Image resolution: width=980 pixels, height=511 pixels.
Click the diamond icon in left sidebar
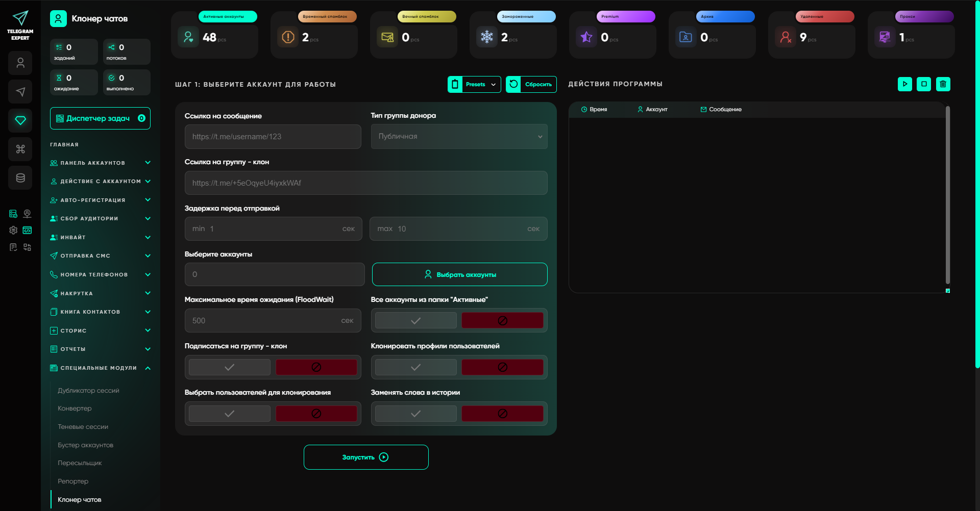click(x=20, y=120)
